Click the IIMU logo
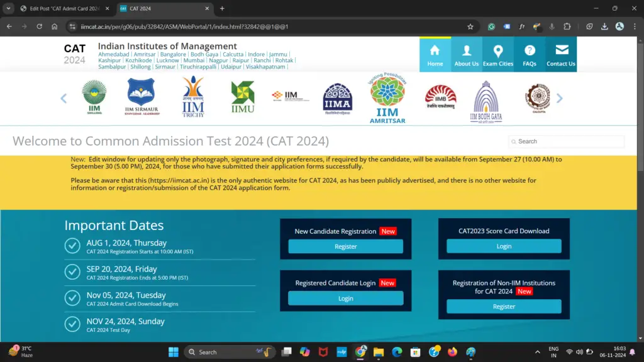Image resolution: width=644 pixels, height=362 pixels. [242, 97]
